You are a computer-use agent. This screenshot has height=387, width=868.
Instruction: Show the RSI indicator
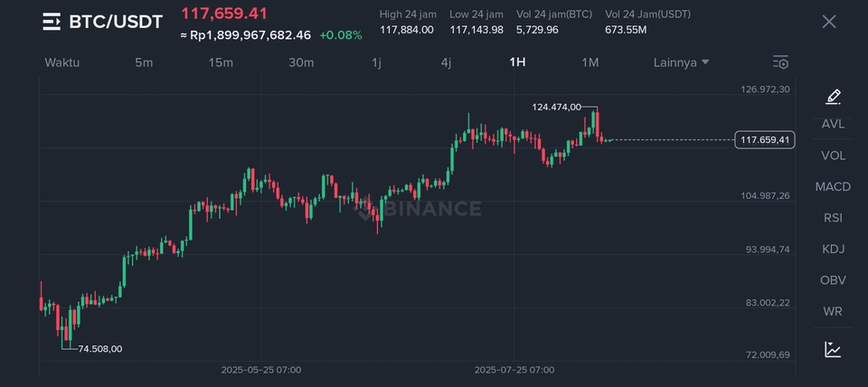coord(833,218)
